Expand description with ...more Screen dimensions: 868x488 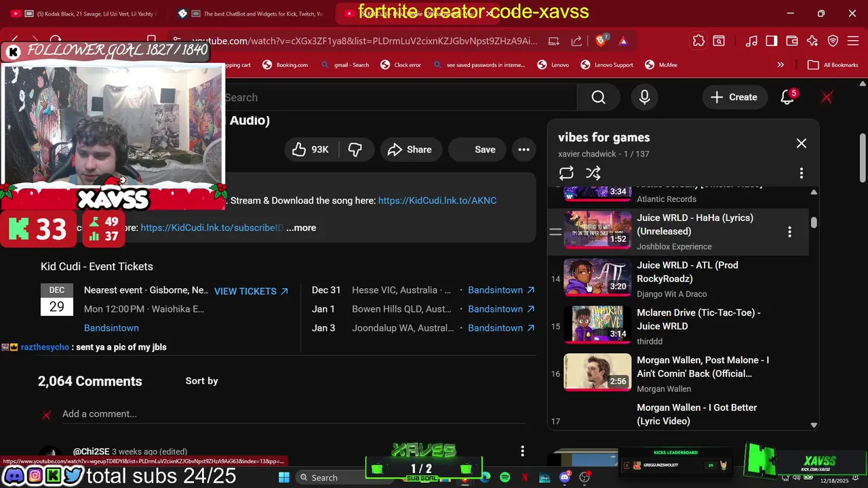tap(301, 228)
